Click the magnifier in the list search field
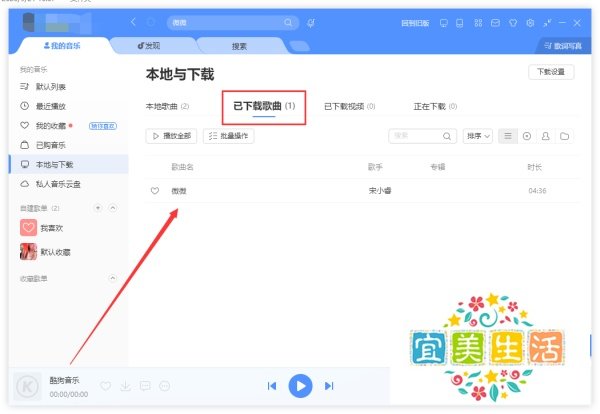The width and height of the screenshot is (600, 414). pyautogui.click(x=447, y=136)
